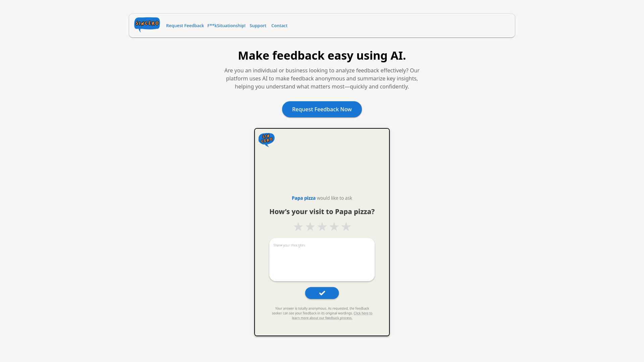Click the Papa pizza feedback card thumbnail
The image size is (644, 362).
322,232
